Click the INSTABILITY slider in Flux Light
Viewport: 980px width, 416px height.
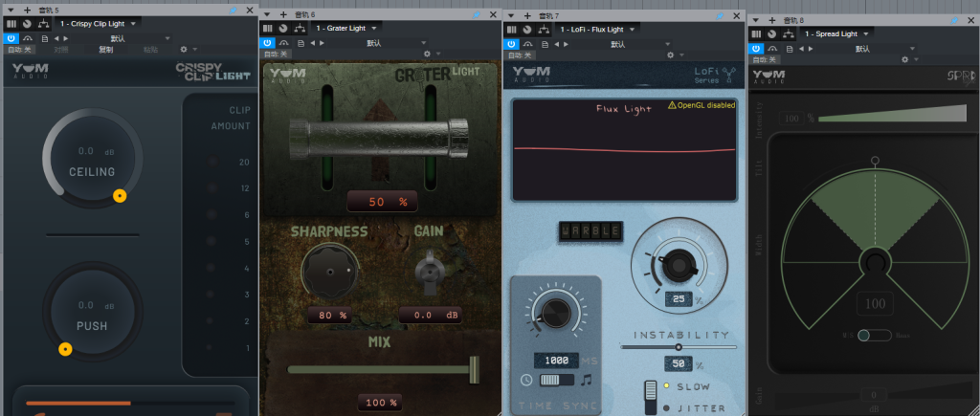679,346
